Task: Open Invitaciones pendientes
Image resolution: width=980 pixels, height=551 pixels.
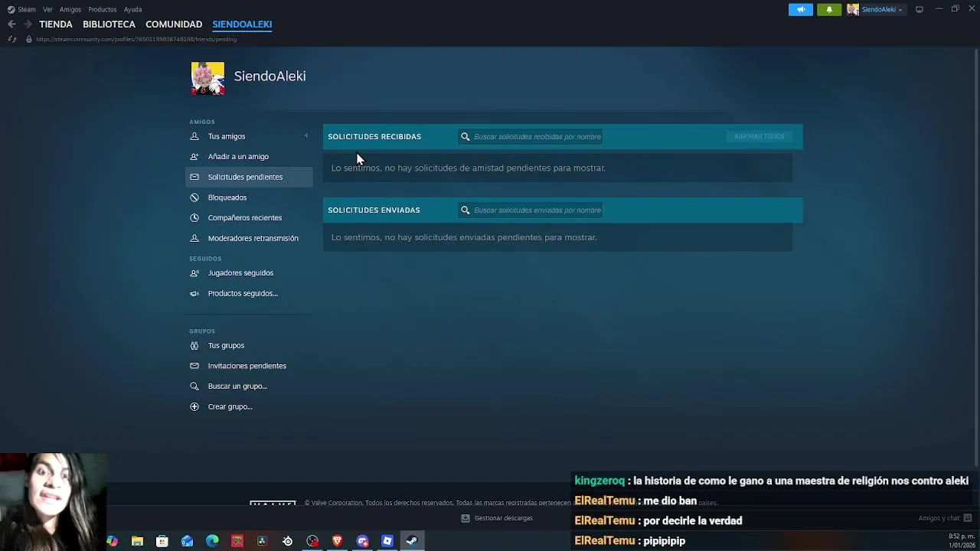Action: pyautogui.click(x=249, y=366)
